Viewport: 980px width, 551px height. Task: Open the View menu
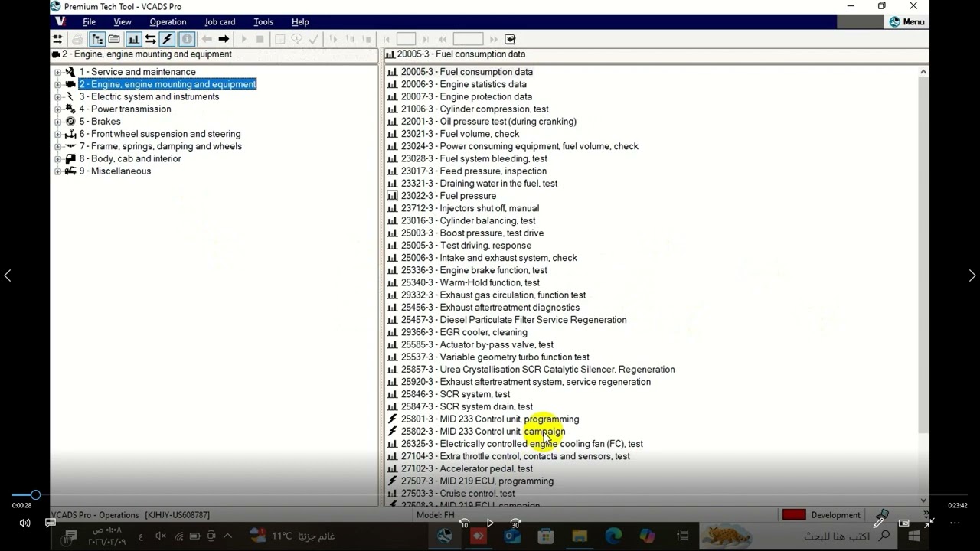click(x=122, y=22)
